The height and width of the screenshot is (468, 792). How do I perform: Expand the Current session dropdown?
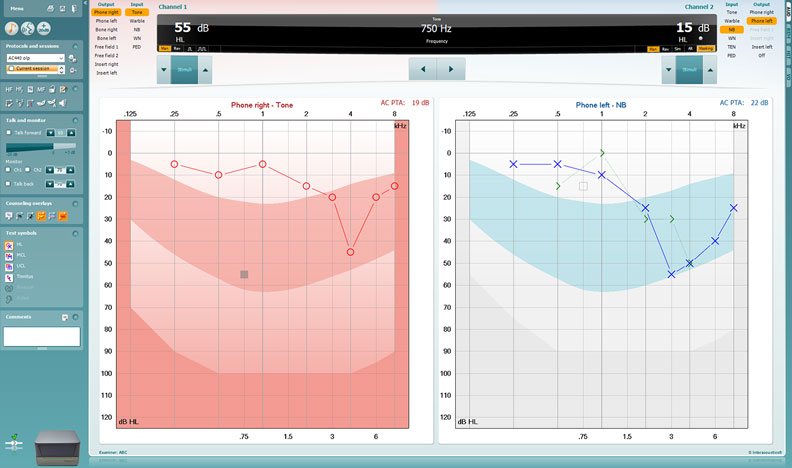pos(61,68)
